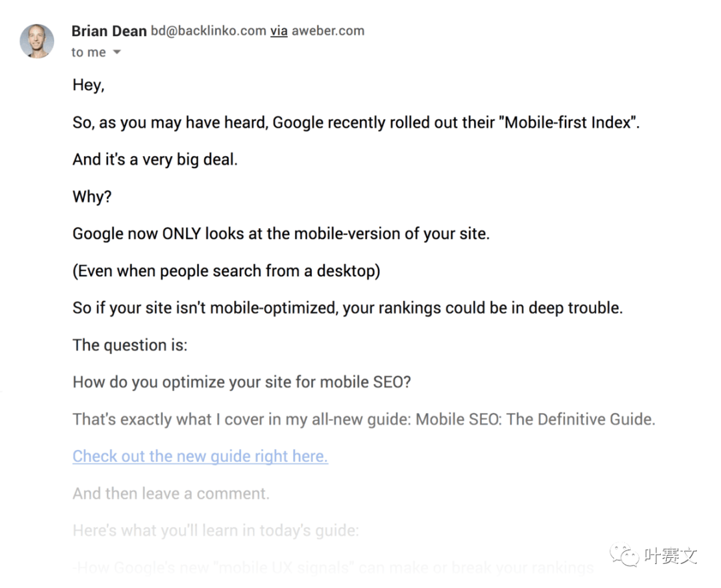Screen dimensions: 721x588
Task: Click the bd@backlinko.com email address
Action: coord(208,31)
